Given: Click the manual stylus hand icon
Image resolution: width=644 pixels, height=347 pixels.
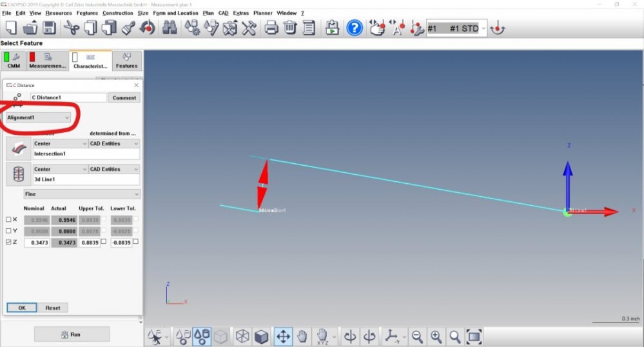Looking at the screenshot, I should (x=377, y=28).
